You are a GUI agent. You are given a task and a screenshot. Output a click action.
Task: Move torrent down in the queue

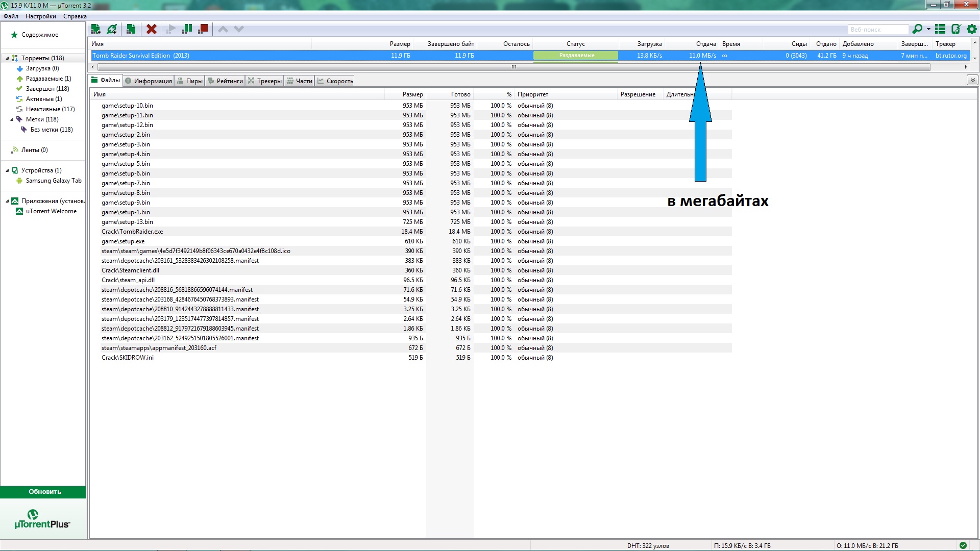tap(239, 29)
